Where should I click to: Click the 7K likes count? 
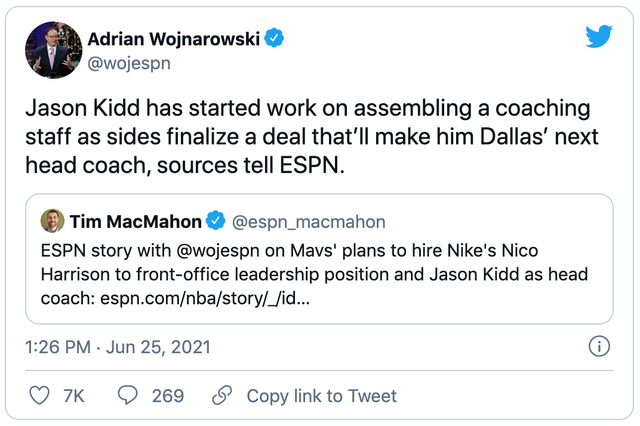(x=74, y=396)
